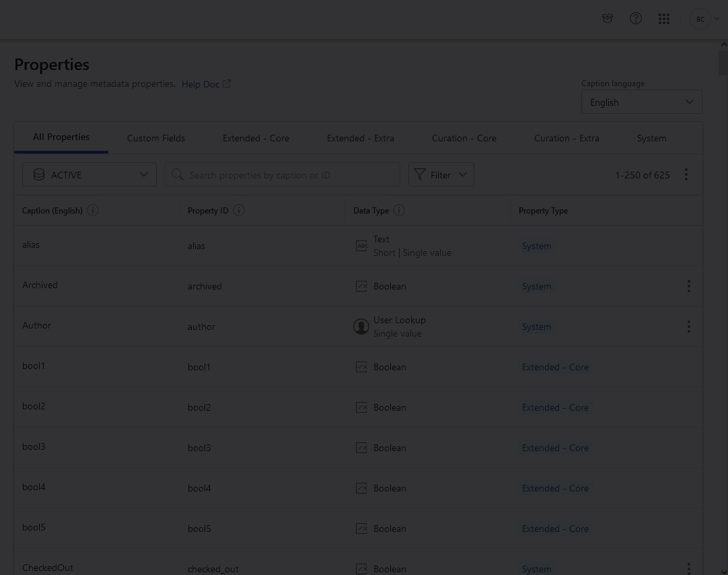
Task: Open the BC user account menu
Action: point(704,19)
